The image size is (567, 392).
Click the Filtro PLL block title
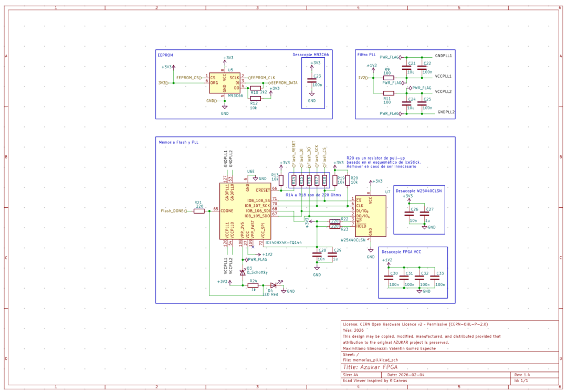click(x=366, y=55)
